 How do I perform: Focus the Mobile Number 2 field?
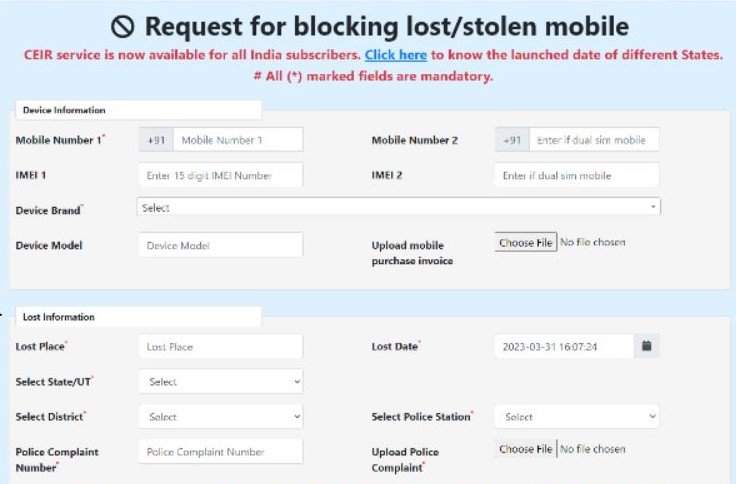(x=594, y=139)
